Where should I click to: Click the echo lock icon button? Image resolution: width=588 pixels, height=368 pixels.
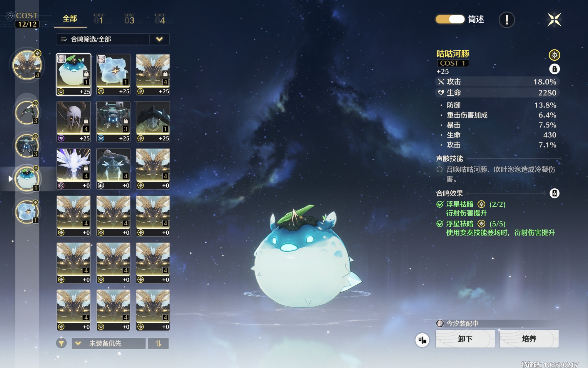[554, 69]
